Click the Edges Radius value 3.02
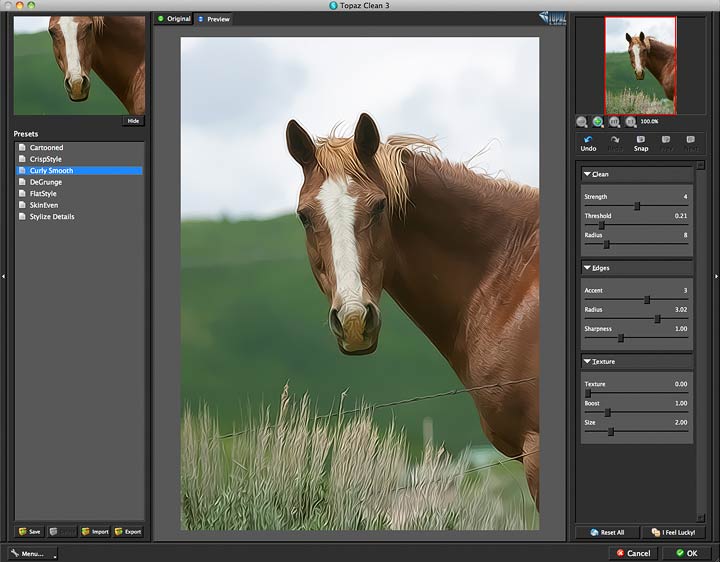 pos(681,309)
